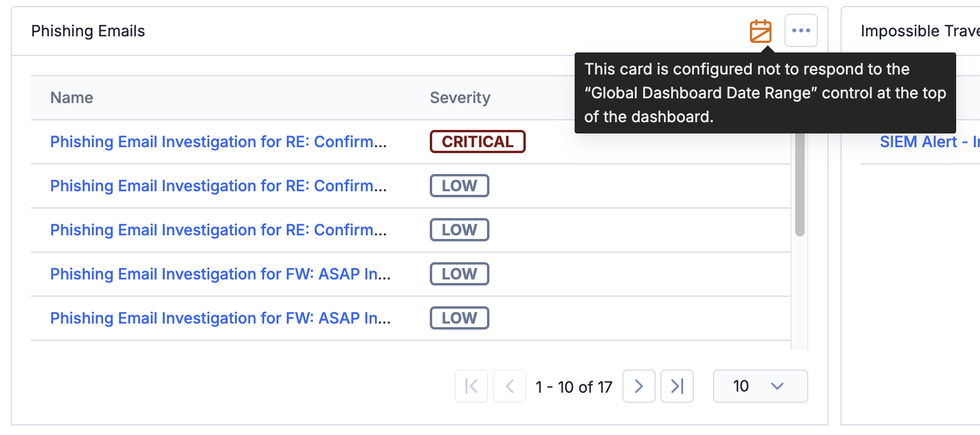Go to the first page of results

(x=471, y=386)
